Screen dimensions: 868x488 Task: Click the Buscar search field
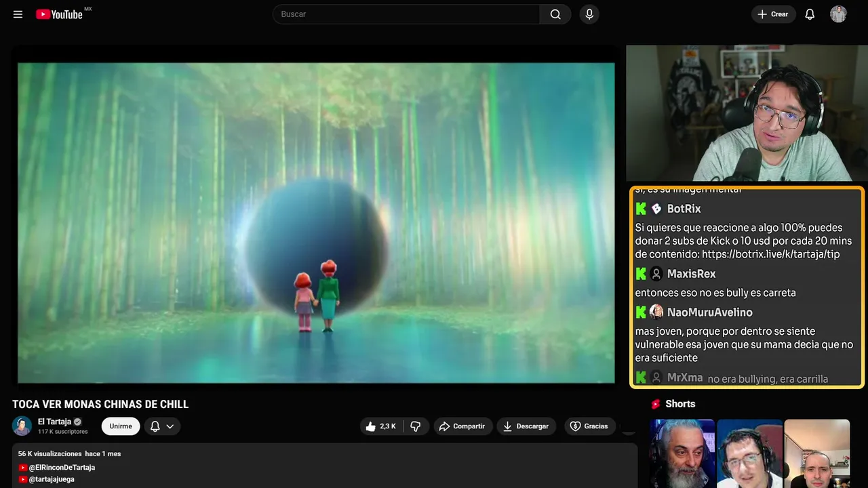(406, 14)
